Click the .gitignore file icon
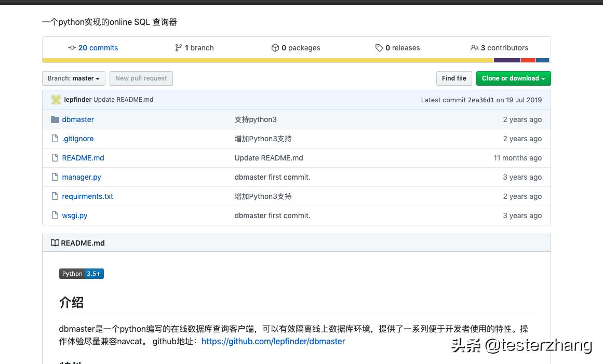The width and height of the screenshot is (603, 364). [x=55, y=138]
